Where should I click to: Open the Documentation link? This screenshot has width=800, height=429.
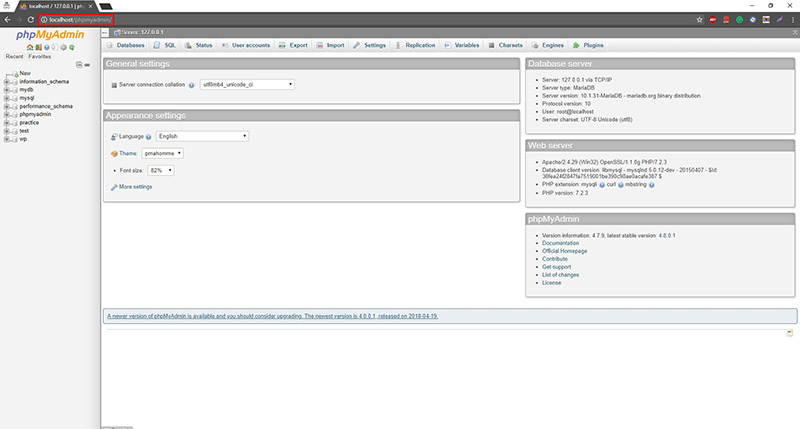[560, 243]
